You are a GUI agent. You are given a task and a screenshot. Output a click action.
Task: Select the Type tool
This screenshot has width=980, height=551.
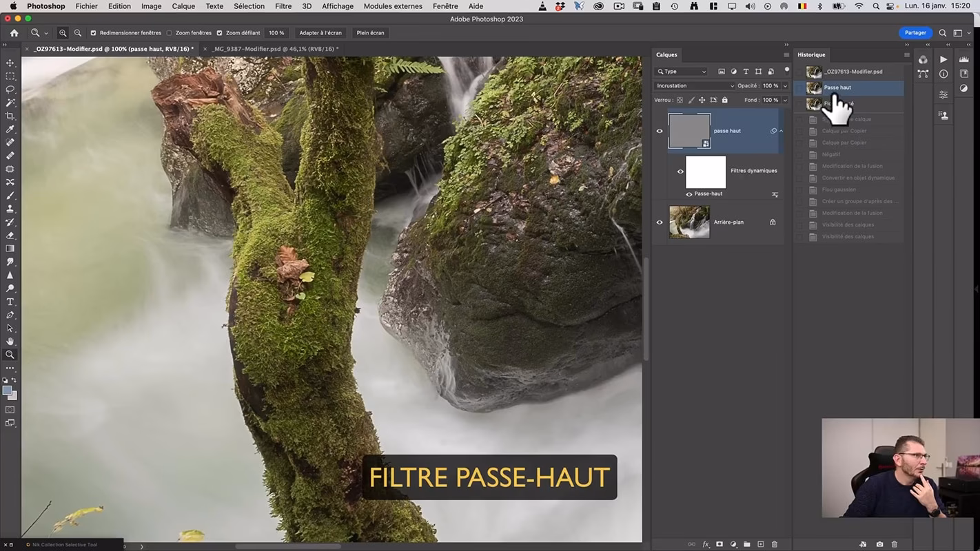click(10, 302)
